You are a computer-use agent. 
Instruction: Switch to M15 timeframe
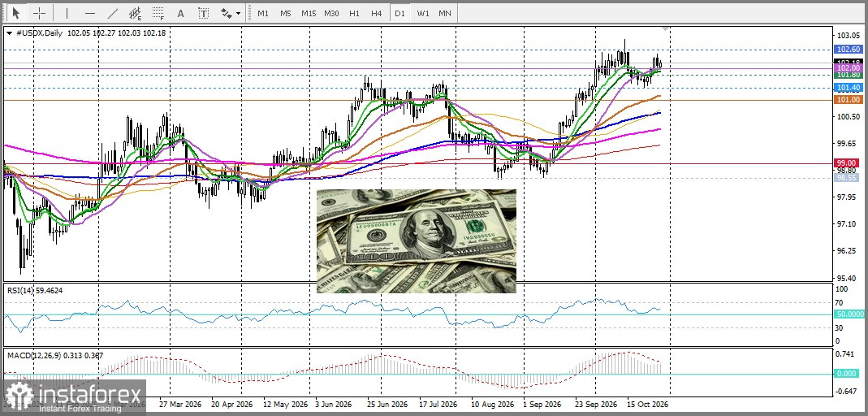[x=309, y=13]
